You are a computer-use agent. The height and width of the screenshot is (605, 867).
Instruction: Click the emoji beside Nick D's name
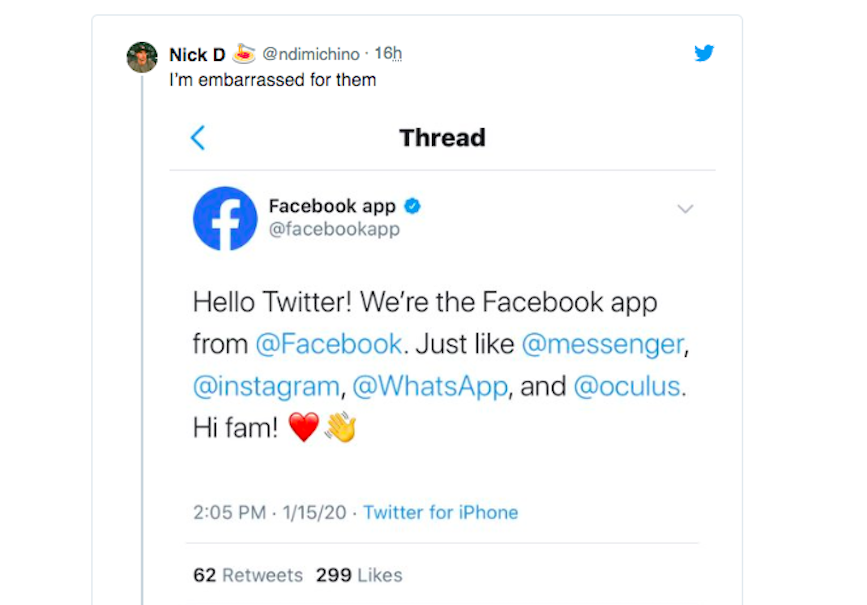[x=244, y=54]
